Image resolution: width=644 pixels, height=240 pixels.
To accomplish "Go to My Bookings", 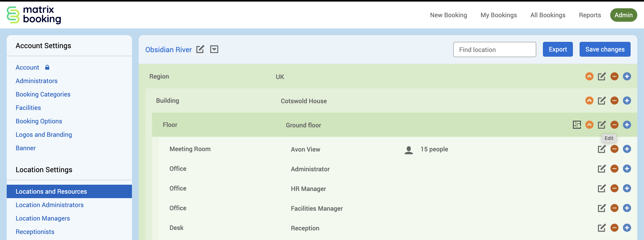I will pos(498,15).
